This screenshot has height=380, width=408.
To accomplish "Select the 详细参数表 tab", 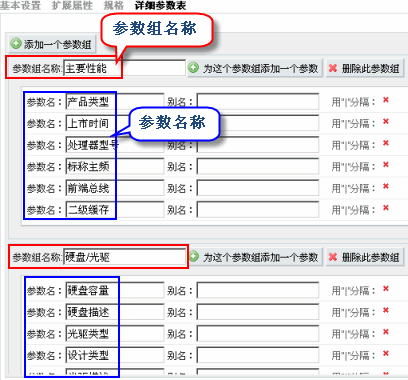I will click(160, 5).
